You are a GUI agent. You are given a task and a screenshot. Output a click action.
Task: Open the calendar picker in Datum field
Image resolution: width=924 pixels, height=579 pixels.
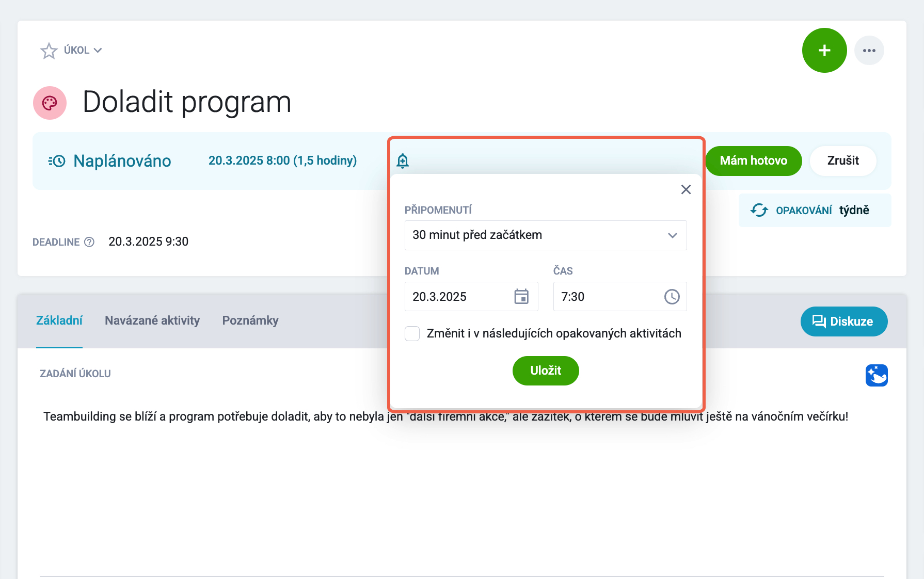pyautogui.click(x=521, y=297)
